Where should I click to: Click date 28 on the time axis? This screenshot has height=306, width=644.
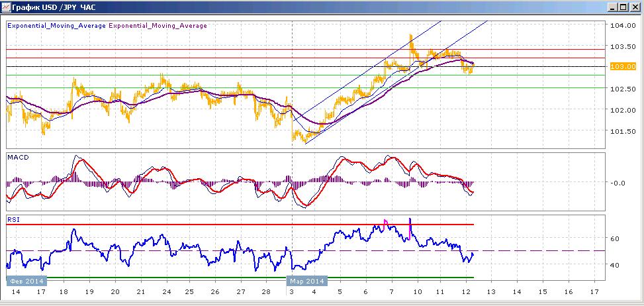pyautogui.click(x=266, y=291)
